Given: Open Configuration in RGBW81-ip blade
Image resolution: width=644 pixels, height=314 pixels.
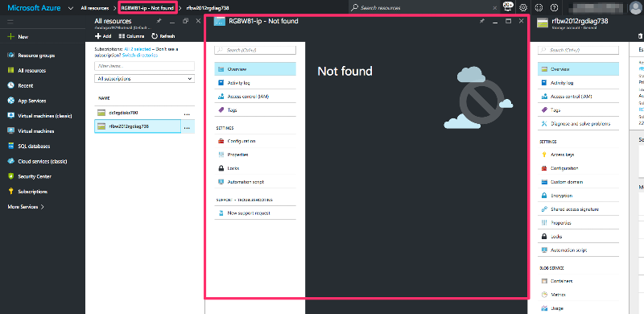Looking at the screenshot, I should (255, 141).
